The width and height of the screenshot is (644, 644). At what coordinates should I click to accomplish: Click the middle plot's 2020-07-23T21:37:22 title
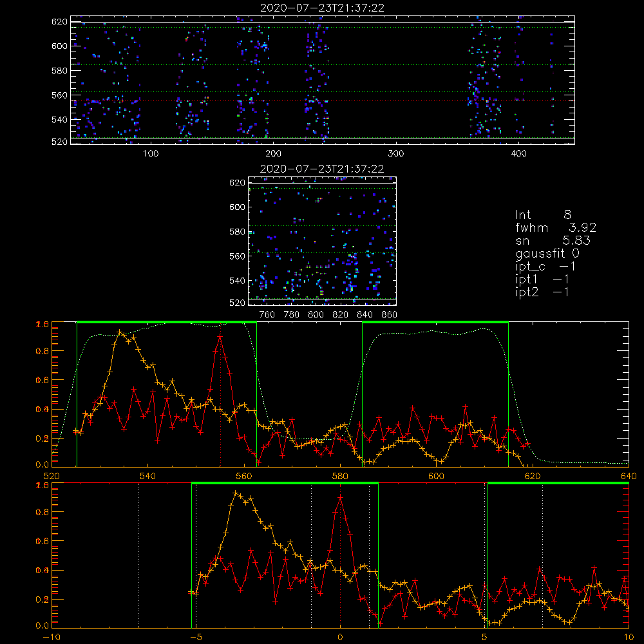tap(322, 169)
